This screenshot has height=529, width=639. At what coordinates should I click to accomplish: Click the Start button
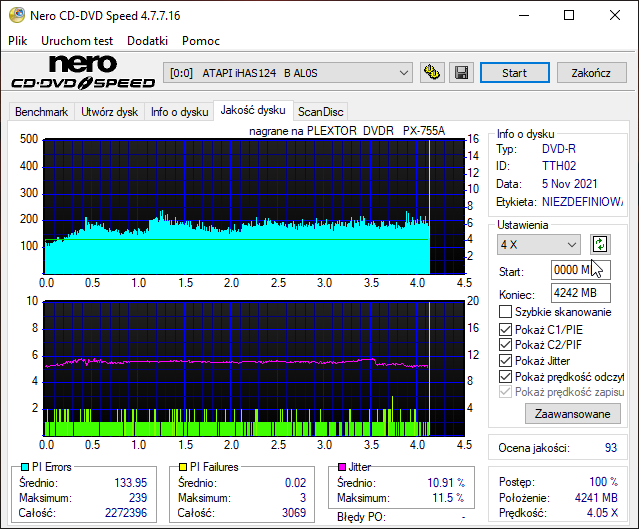pyautogui.click(x=515, y=73)
